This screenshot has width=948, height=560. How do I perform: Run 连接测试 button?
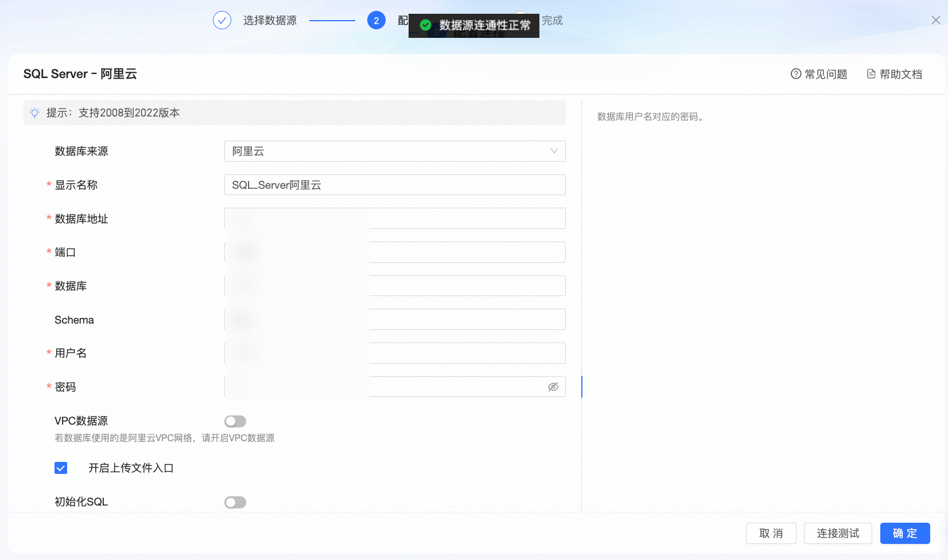pos(838,534)
